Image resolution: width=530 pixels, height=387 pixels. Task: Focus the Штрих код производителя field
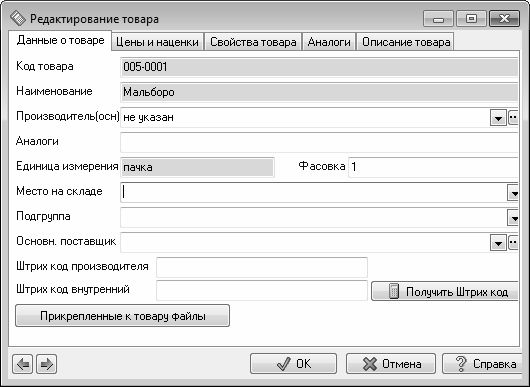[x=262, y=267]
